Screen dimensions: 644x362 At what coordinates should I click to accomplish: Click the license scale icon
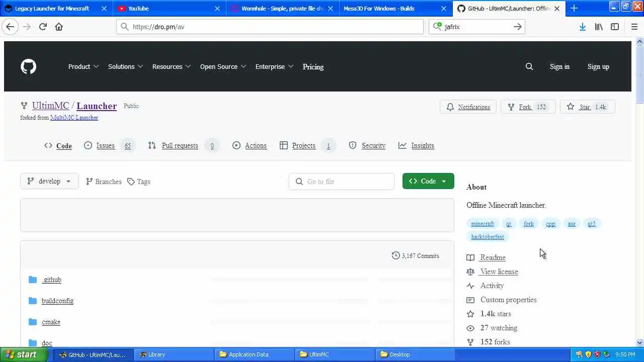click(470, 271)
